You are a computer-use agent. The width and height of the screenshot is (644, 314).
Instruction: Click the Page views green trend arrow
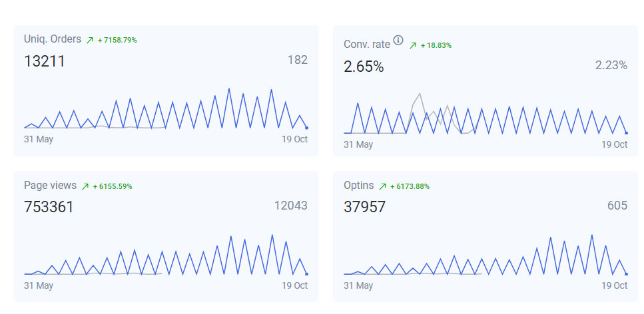click(85, 186)
